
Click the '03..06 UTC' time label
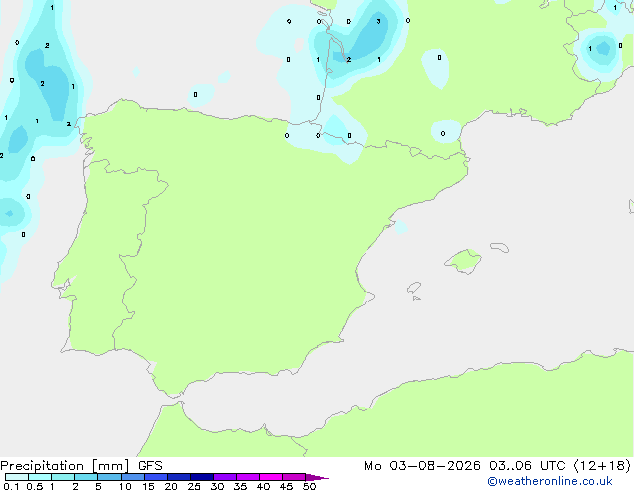tap(527, 466)
